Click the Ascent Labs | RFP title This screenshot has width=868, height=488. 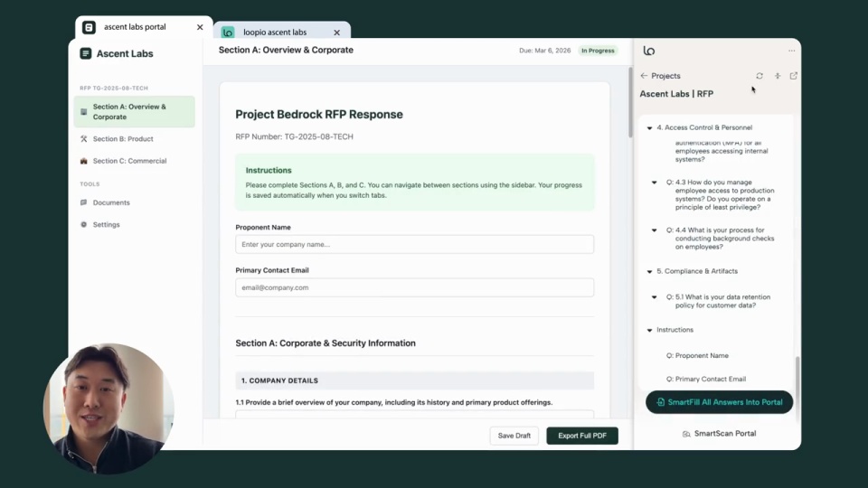pos(676,94)
